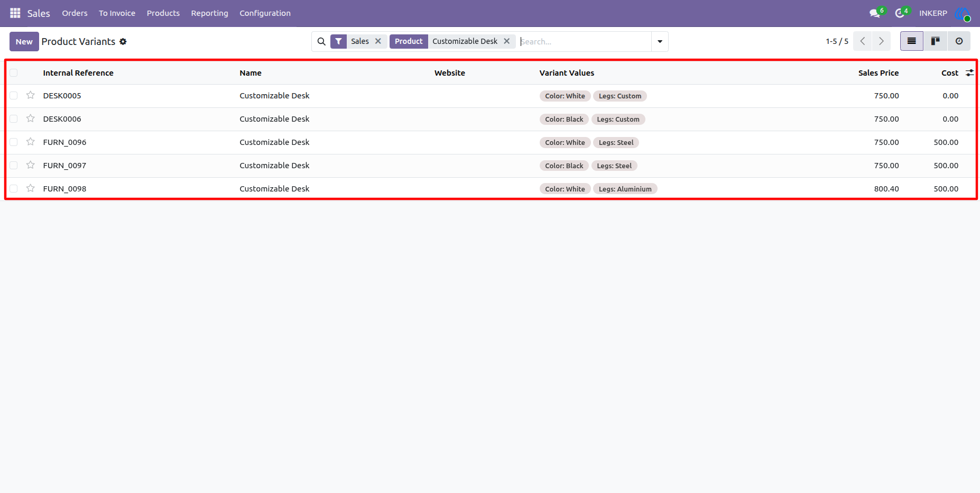
Task: Switch to kanban view
Action: tap(935, 41)
